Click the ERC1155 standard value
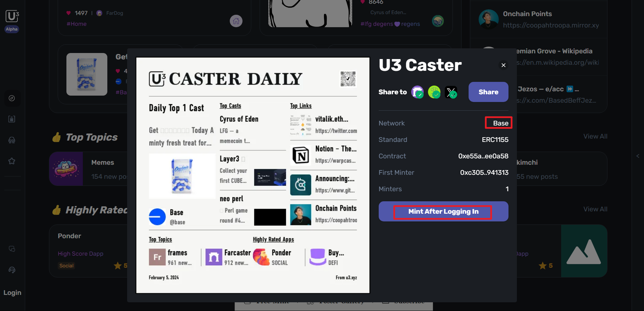Viewport: 644px width, 311px height. click(x=495, y=140)
